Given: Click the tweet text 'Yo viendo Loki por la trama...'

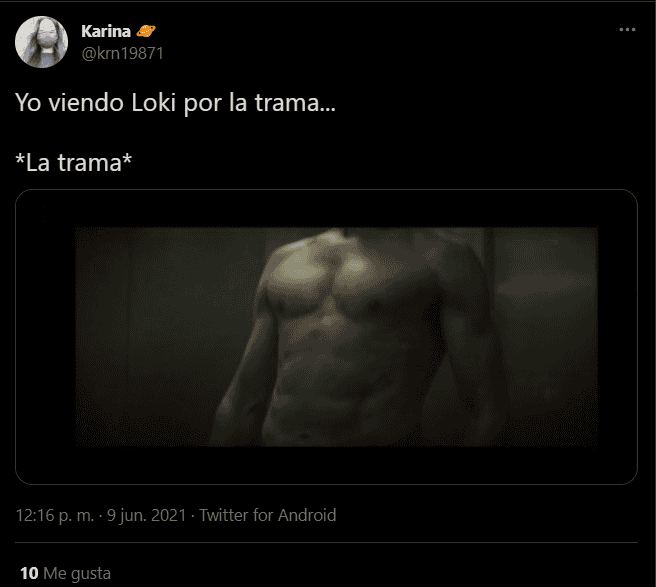Looking at the screenshot, I should pos(175,103).
